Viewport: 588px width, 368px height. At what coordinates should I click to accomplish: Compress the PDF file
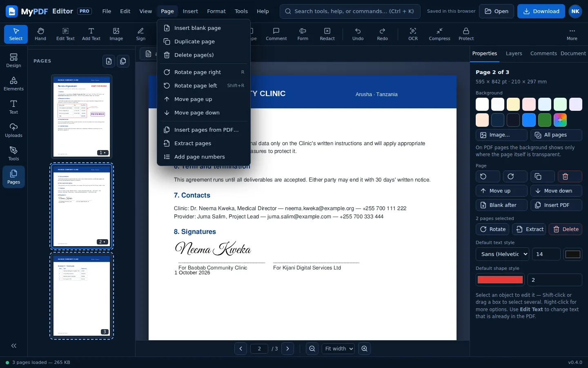point(440,34)
